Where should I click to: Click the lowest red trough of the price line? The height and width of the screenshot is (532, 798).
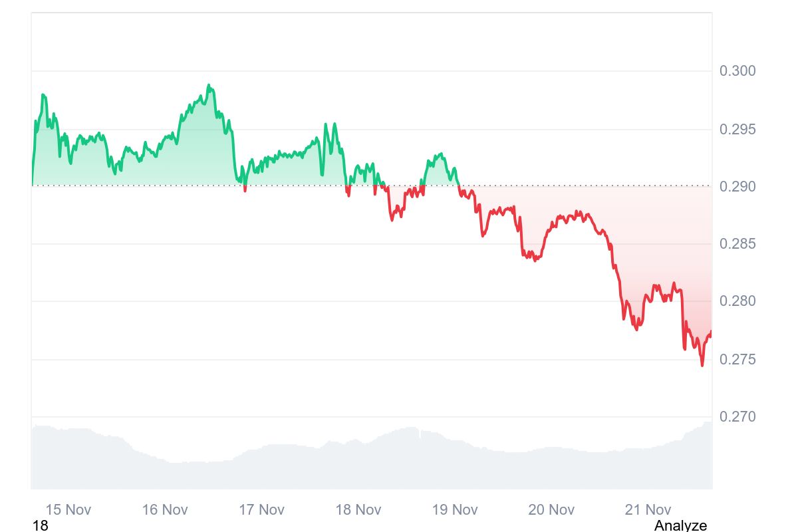click(x=702, y=365)
